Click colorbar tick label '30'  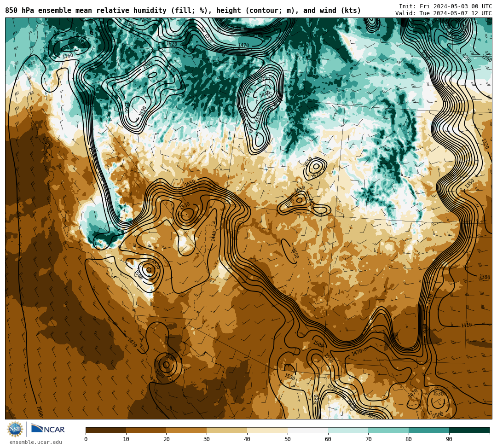click(207, 439)
